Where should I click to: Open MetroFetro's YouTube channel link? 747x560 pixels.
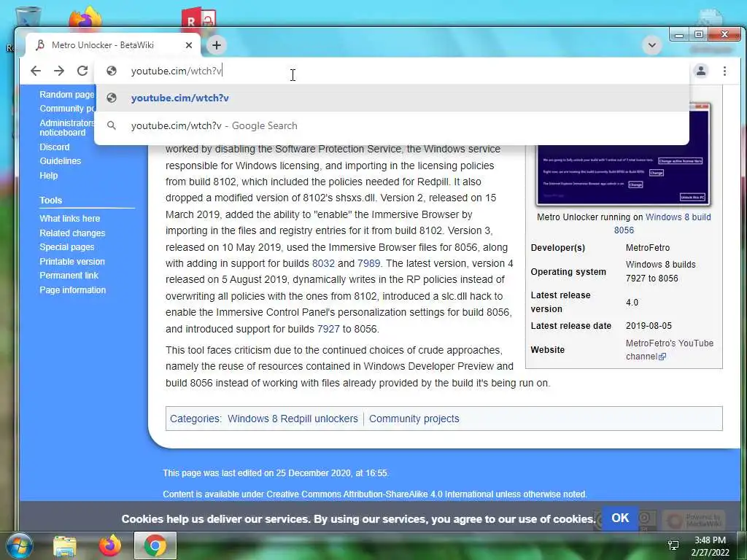pyautogui.click(x=670, y=349)
